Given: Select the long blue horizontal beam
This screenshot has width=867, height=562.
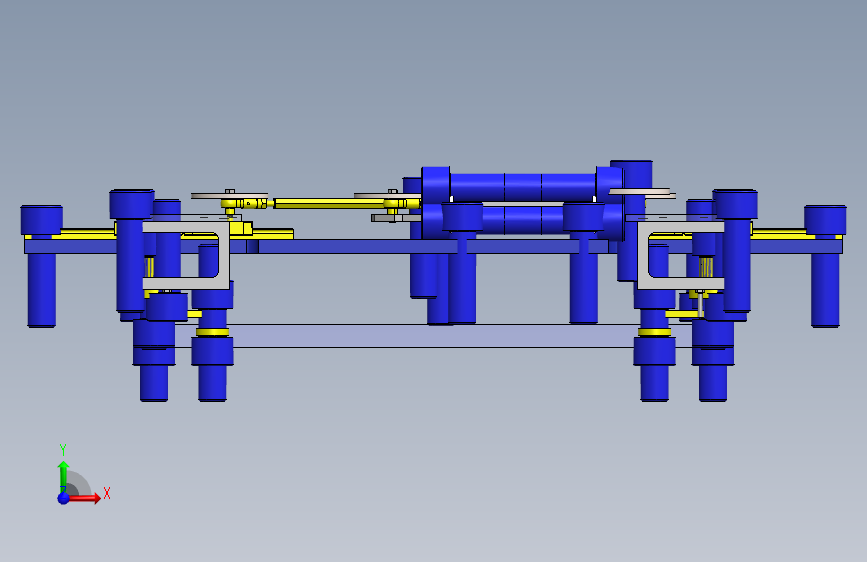Looking at the screenshot, I should (x=434, y=246).
